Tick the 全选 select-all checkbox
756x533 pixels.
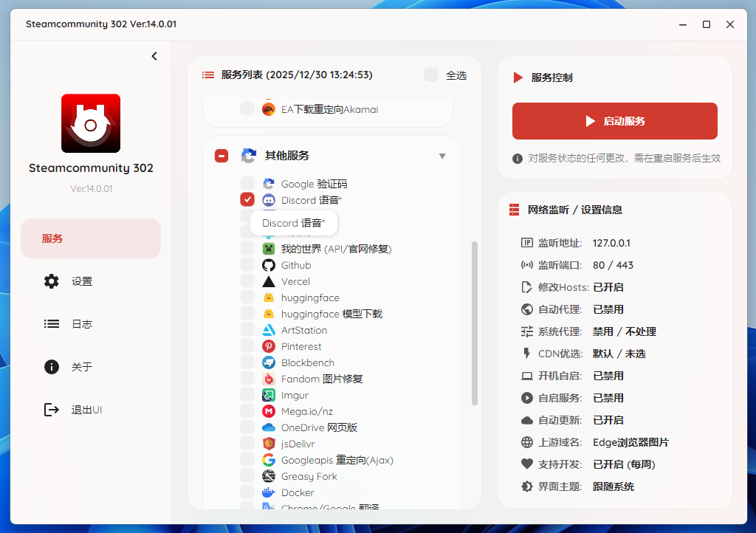click(431, 75)
